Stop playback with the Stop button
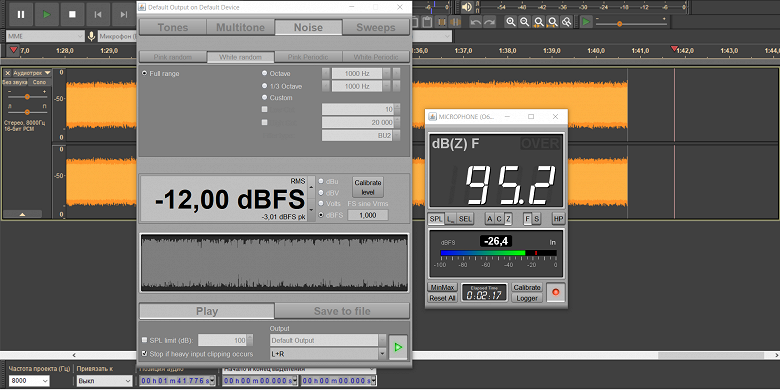The height and width of the screenshot is (390, 780). (73, 14)
